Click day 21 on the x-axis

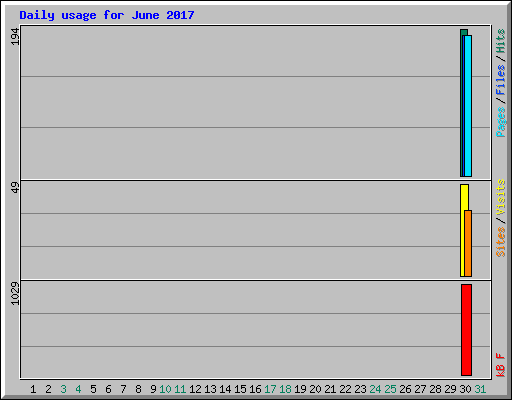[x=330, y=389]
